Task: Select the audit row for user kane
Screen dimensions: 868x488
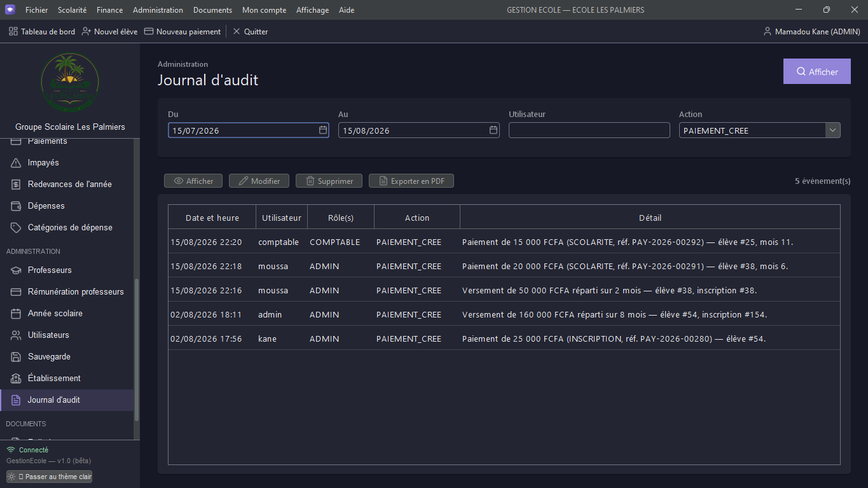Action: click(x=504, y=339)
